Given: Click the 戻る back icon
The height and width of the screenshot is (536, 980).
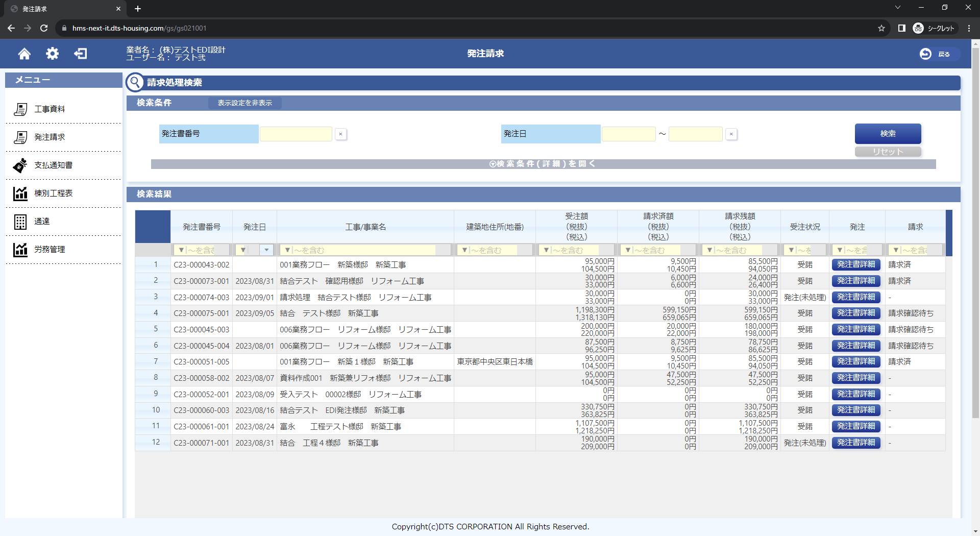Looking at the screenshot, I should pyautogui.click(x=925, y=54).
